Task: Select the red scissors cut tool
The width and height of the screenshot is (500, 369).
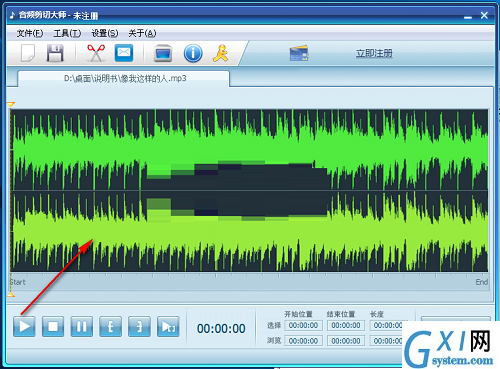Action: 96,53
